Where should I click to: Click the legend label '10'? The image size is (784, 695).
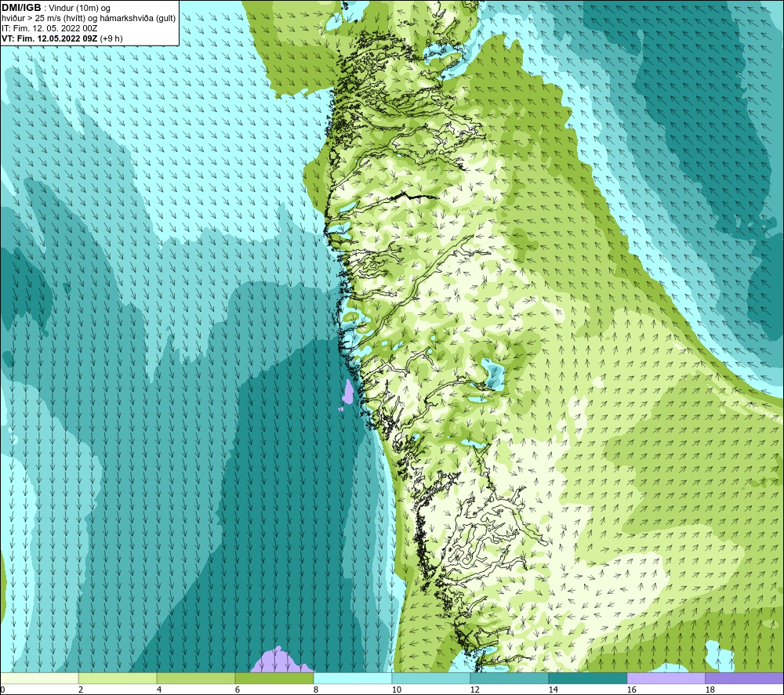[x=396, y=690]
